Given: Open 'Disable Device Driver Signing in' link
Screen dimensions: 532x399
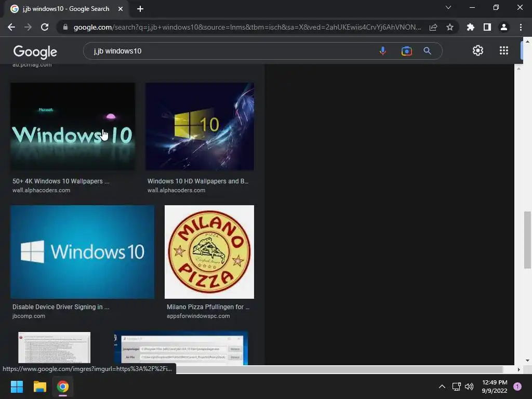Looking at the screenshot, I should point(61,307).
